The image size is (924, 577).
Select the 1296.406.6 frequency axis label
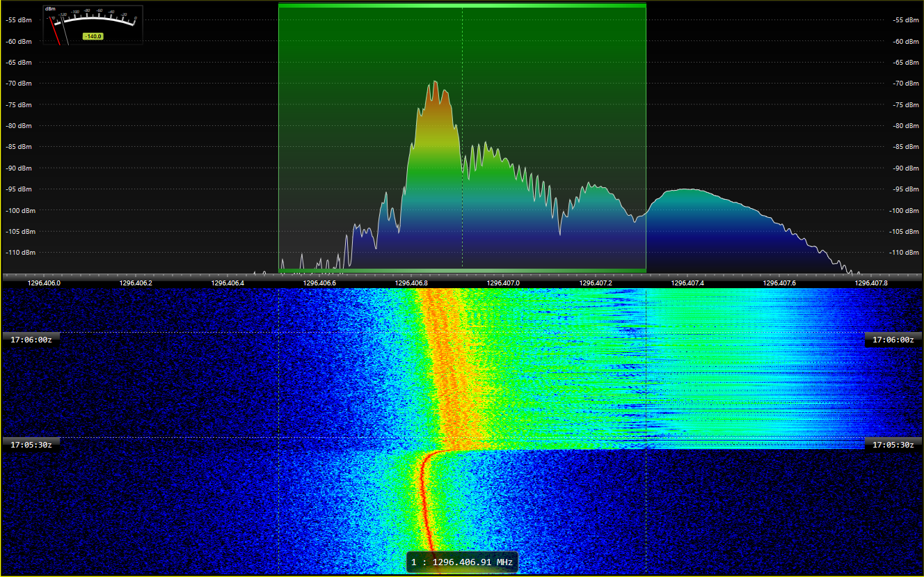[319, 283]
